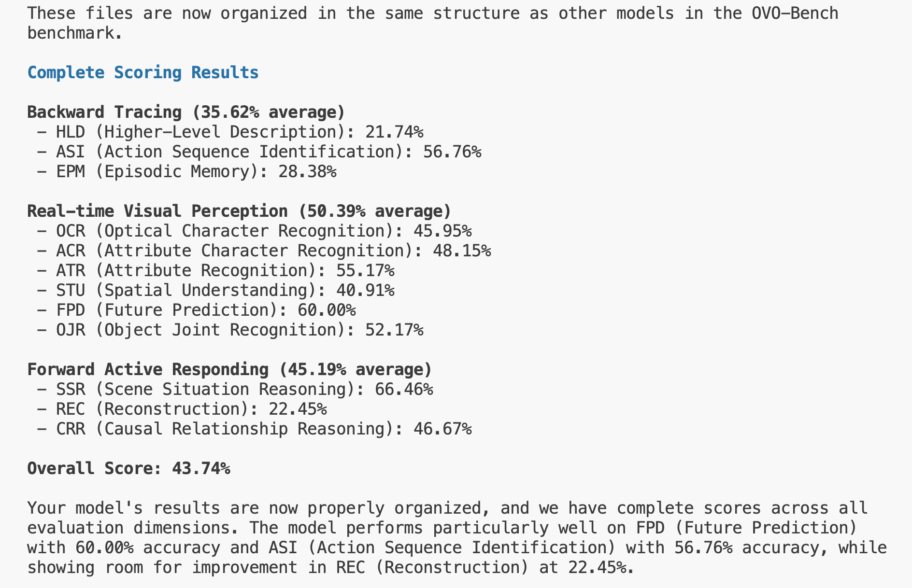The width and height of the screenshot is (912, 588).
Task: Click the ATR Attribute Recognition line
Action: point(215,270)
